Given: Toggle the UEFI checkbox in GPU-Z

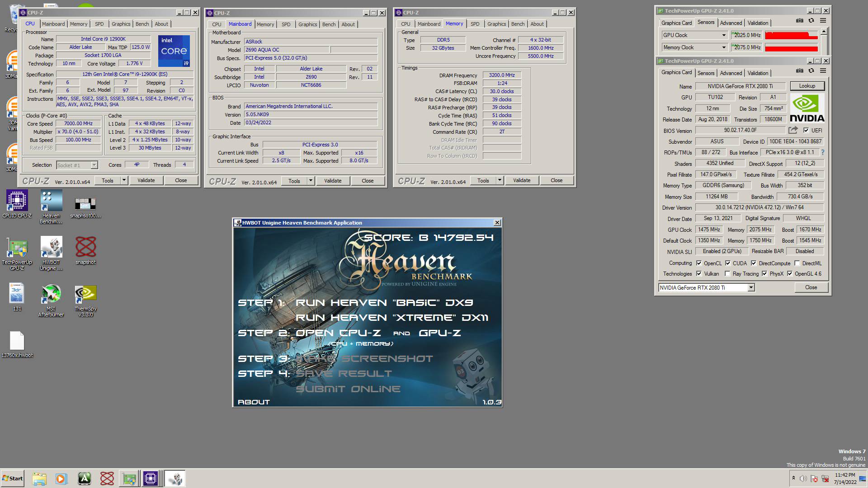Looking at the screenshot, I should pos(806,130).
